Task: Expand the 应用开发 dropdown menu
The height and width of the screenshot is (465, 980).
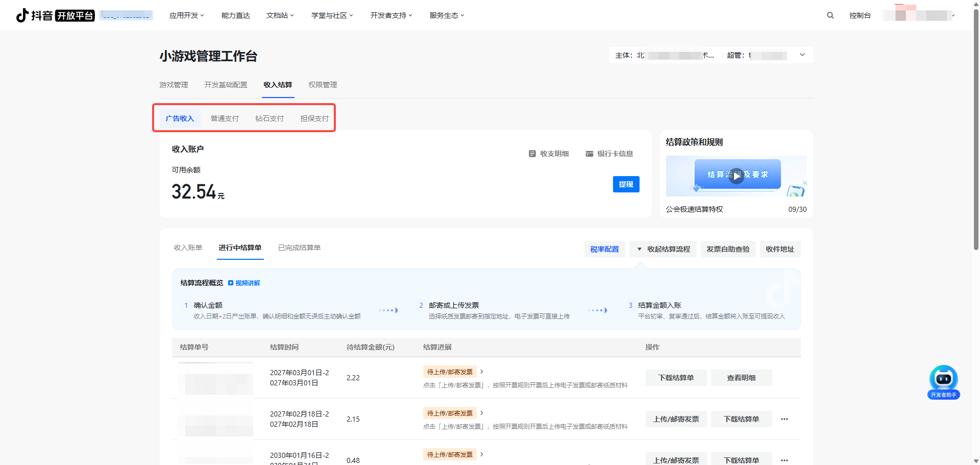Action: 186,15
